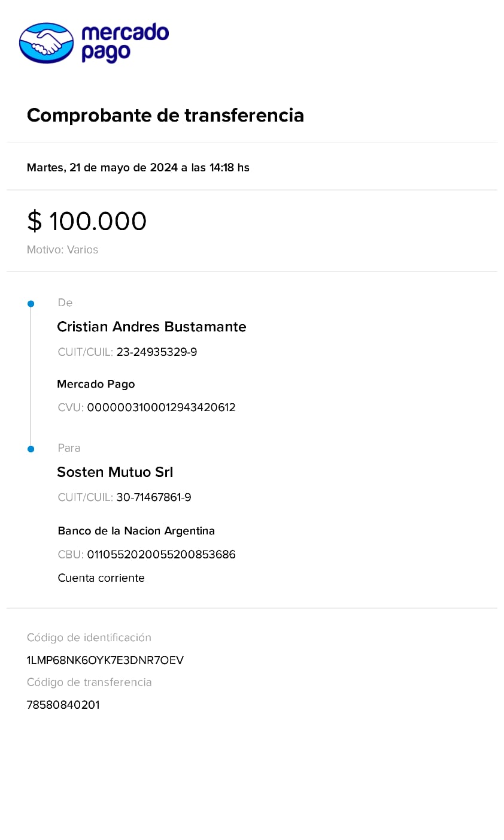Click the vertical line connecting sender and recipient
Viewport: 504px width, 840px height.
tap(31, 376)
